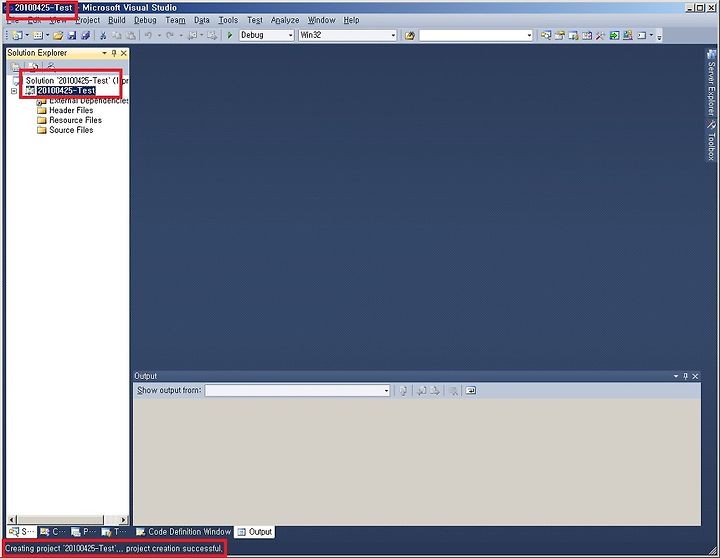Open the Build menu
Viewport: 720px width, 558px height.
click(117, 20)
